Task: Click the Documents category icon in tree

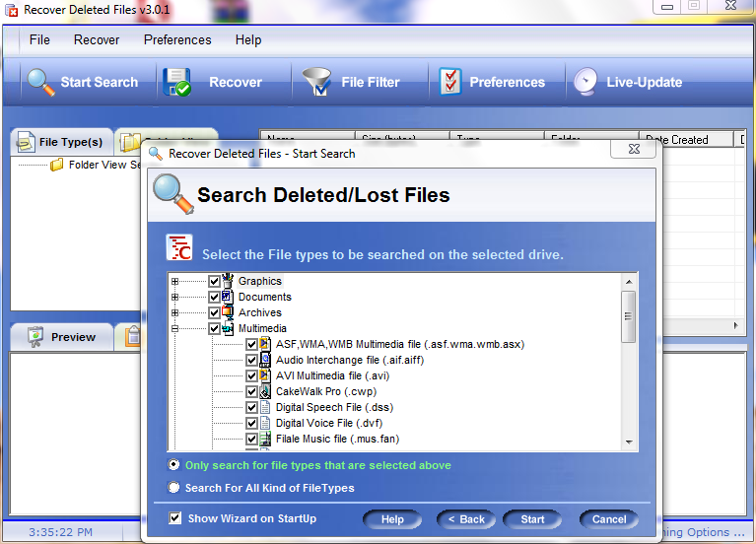Action: click(228, 297)
